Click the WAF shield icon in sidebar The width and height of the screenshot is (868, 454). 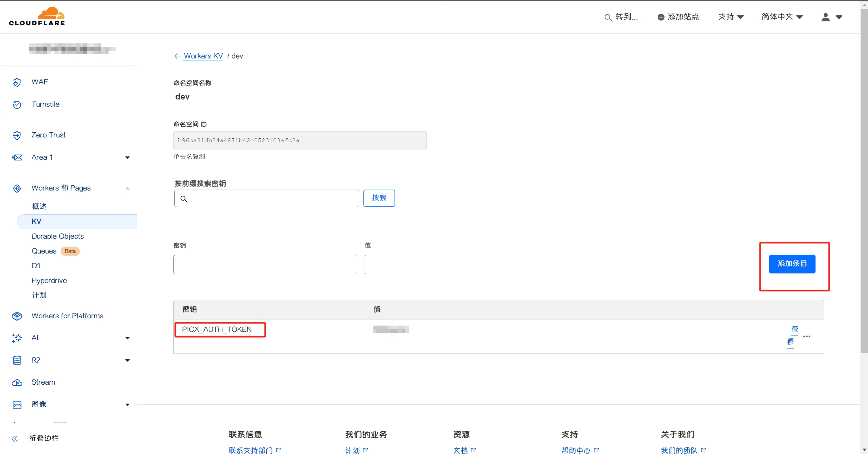[x=17, y=82]
